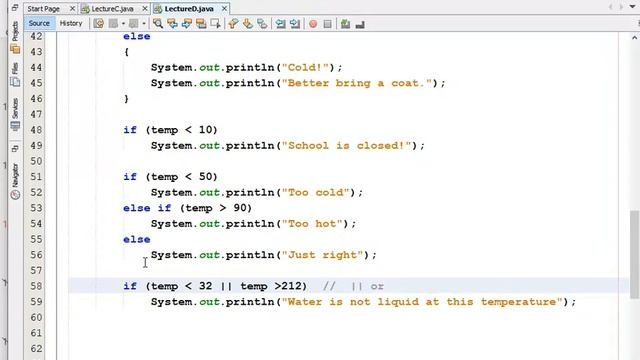640x360 pixels.
Task: Open the Services side panel
Action: pyautogui.click(x=15, y=114)
